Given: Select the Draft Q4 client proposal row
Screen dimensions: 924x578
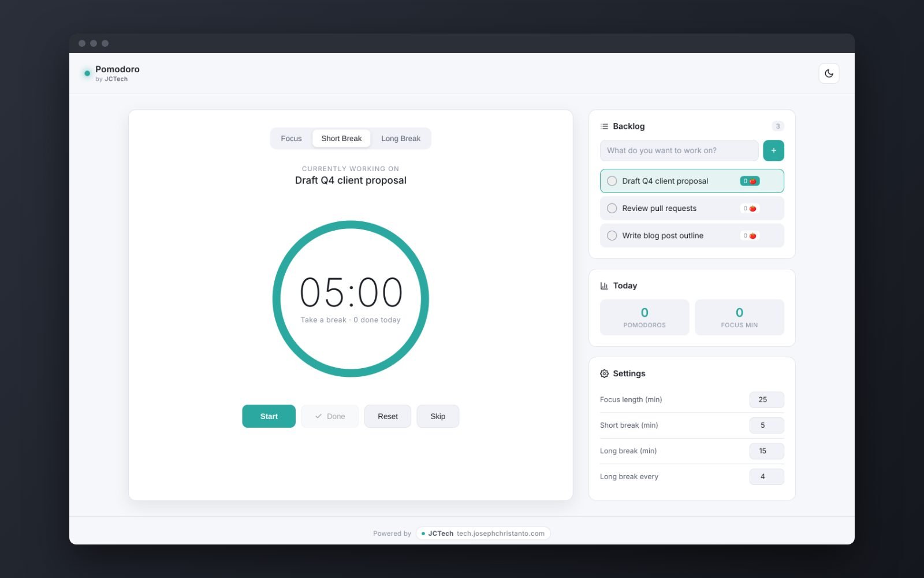Looking at the screenshot, I should pos(692,181).
